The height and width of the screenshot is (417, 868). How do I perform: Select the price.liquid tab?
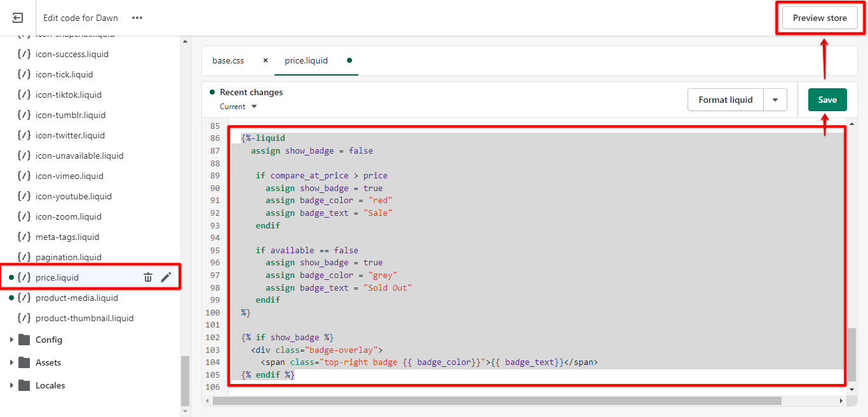306,61
